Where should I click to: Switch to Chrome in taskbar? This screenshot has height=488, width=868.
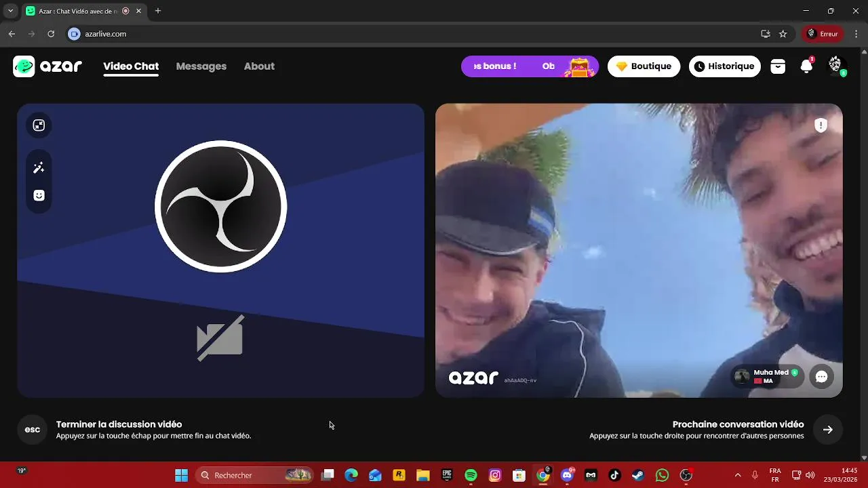(x=543, y=475)
